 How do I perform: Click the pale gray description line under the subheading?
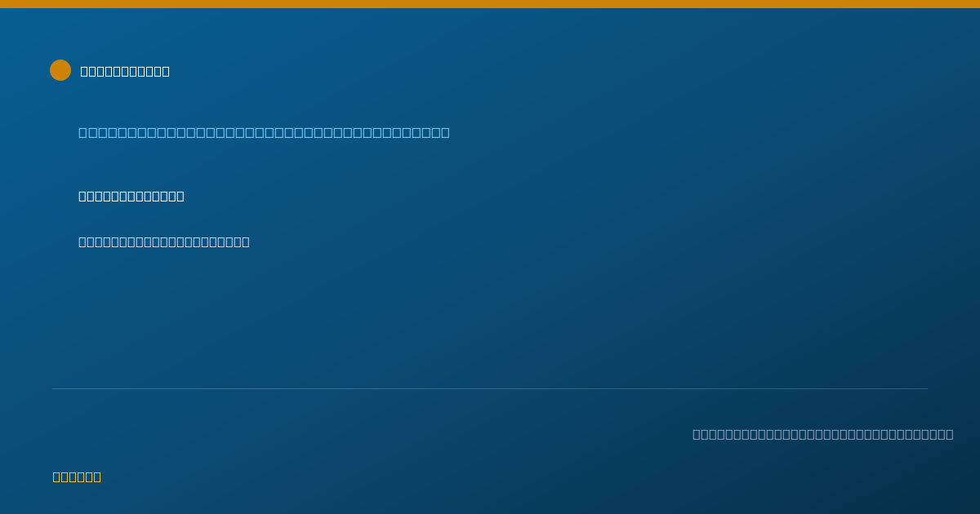click(164, 241)
